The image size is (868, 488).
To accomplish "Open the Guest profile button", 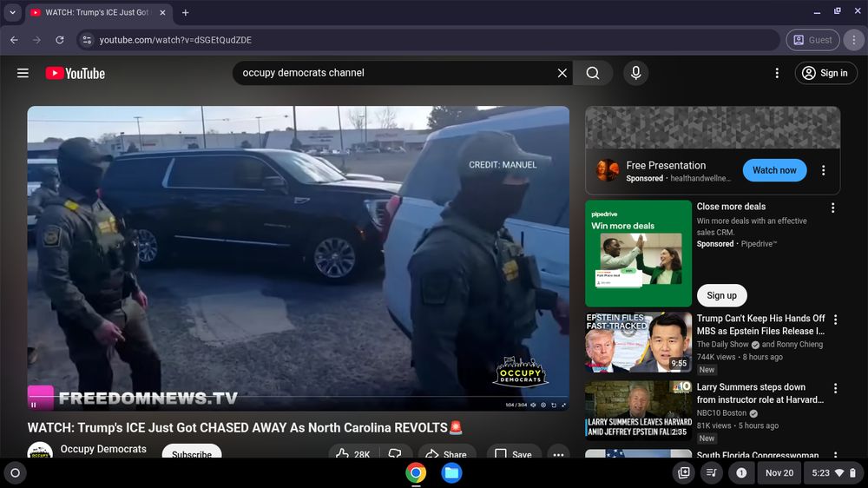I will tap(812, 40).
